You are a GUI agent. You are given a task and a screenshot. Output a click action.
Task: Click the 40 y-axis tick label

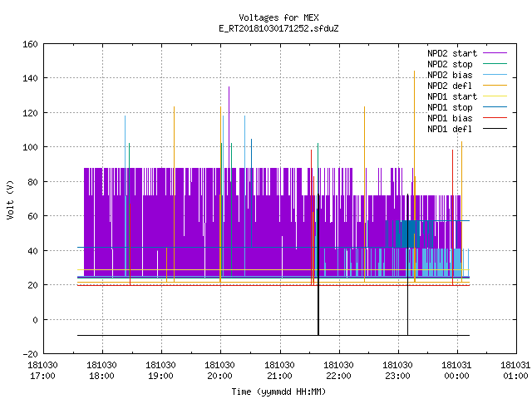[x=32, y=251]
